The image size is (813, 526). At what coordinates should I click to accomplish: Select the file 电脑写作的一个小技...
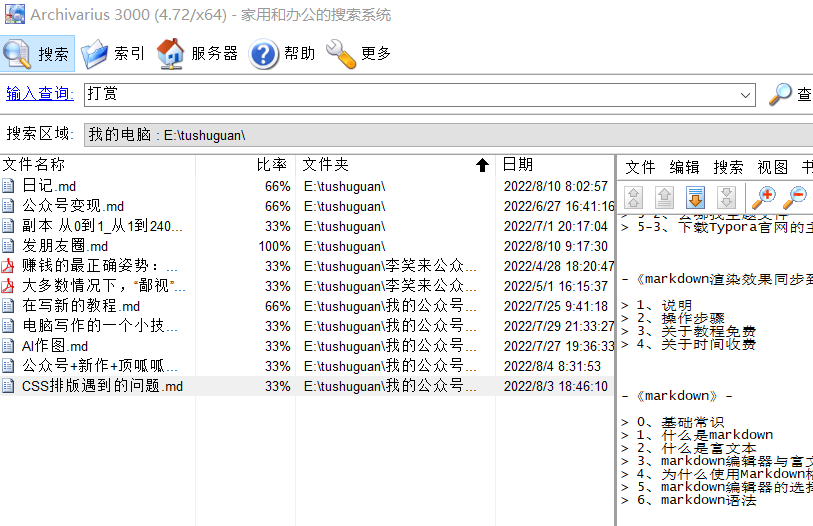click(100, 326)
